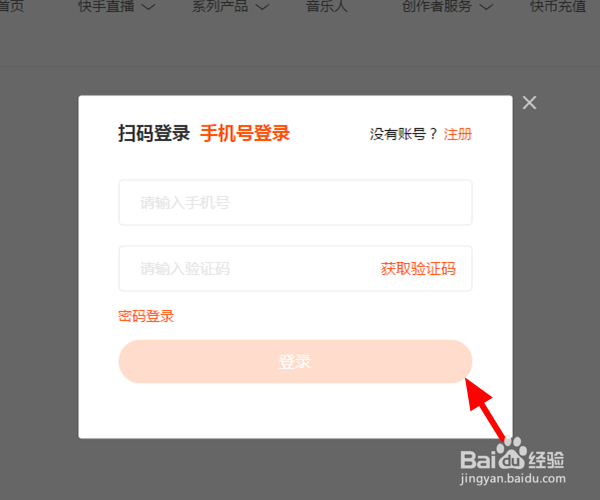The height and width of the screenshot is (500, 600).
Task: Open the 创作者服务 menu label
Action: point(437,6)
